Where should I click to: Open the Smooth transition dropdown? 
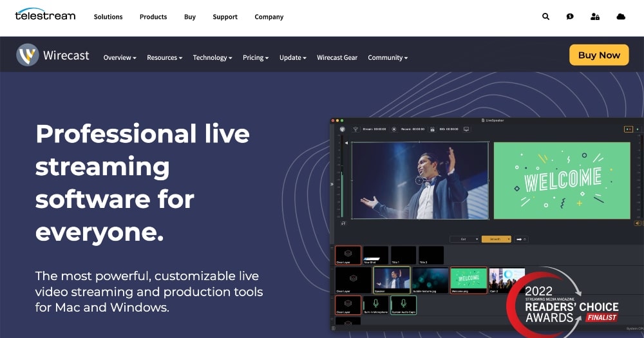(x=496, y=239)
